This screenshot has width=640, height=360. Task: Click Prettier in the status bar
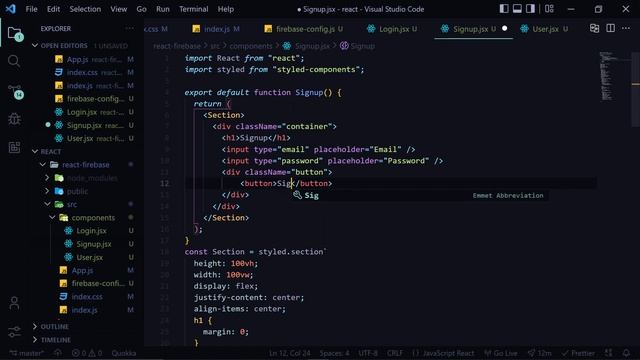[x=578, y=353]
